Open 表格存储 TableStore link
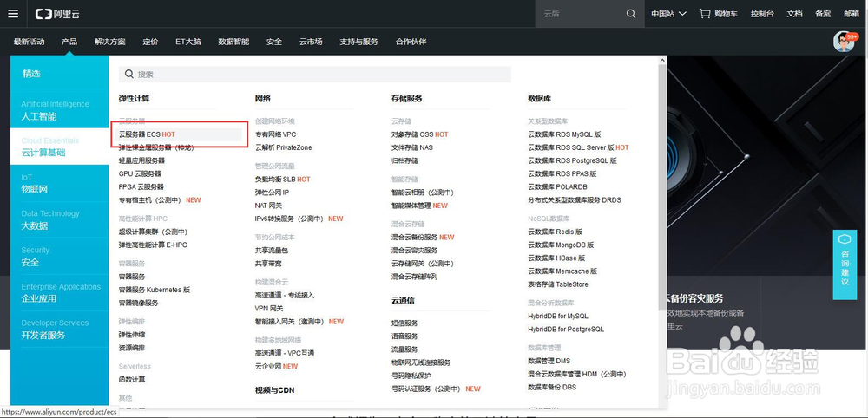The width and height of the screenshot is (868, 418). pyautogui.click(x=558, y=284)
